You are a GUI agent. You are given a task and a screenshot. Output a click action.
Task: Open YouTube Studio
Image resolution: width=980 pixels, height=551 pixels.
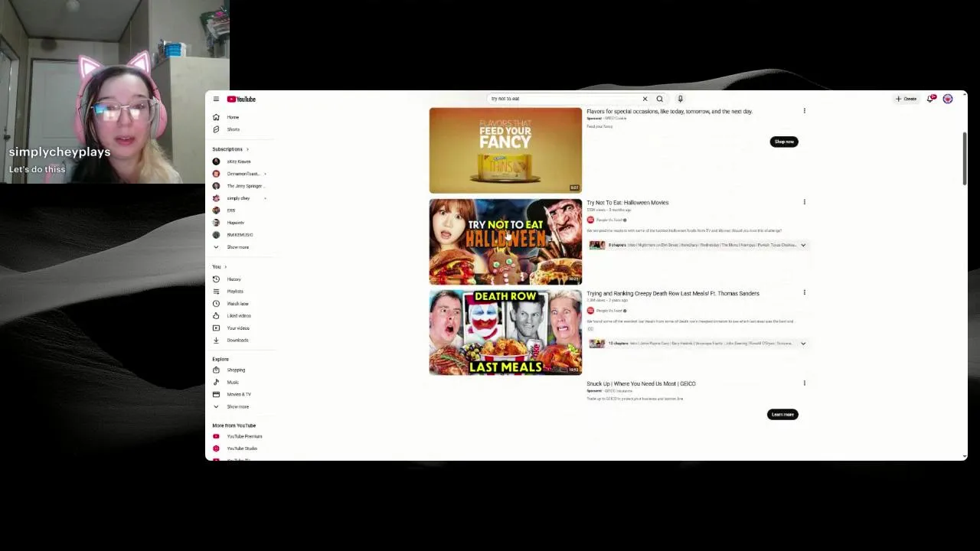tap(241, 448)
